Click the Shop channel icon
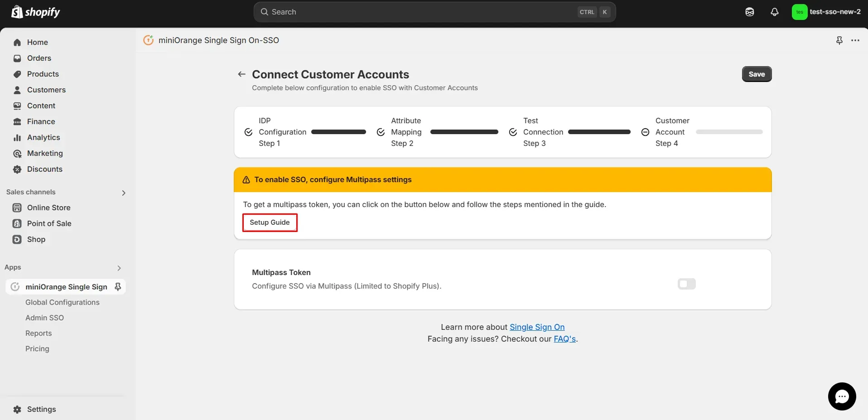The width and height of the screenshot is (868, 420). (17, 239)
